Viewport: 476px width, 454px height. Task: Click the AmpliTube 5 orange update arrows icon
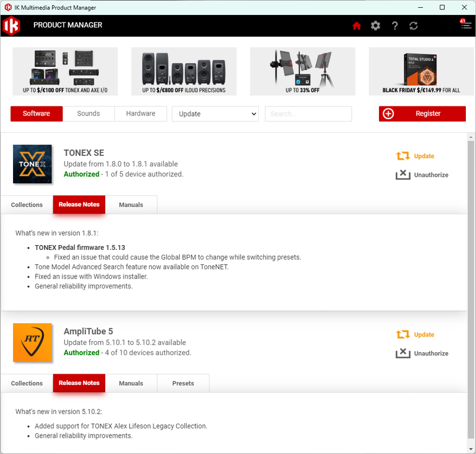[403, 334]
